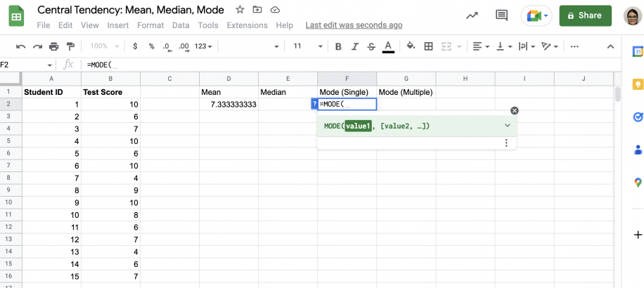Viewport: 644px width, 288px height.
Task: Open the Format menu
Action: [x=150, y=25]
